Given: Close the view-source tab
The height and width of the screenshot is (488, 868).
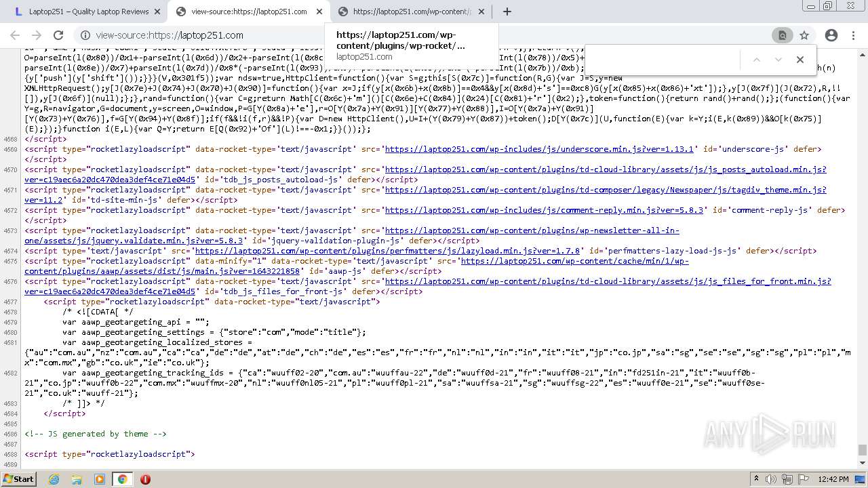Looking at the screenshot, I should tap(319, 12).
